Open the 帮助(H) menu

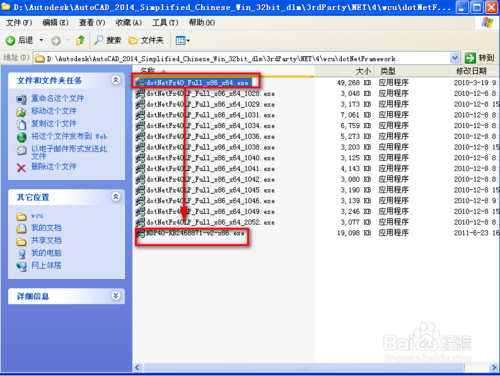202,23
